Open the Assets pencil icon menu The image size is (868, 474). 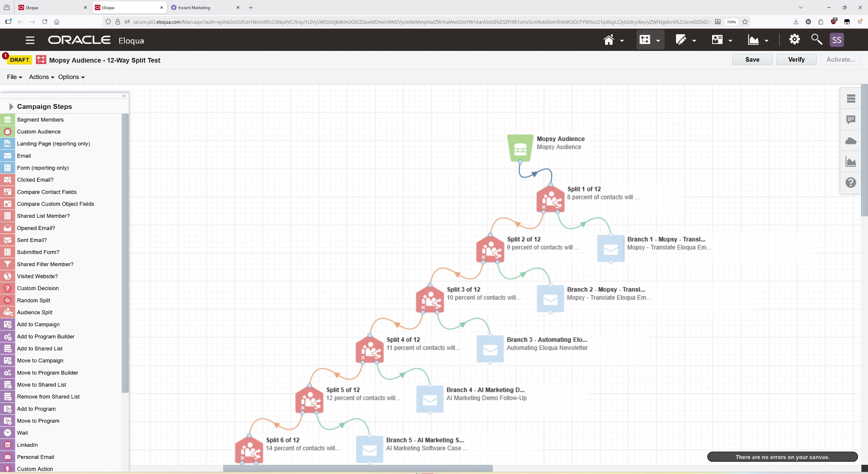[681, 40]
